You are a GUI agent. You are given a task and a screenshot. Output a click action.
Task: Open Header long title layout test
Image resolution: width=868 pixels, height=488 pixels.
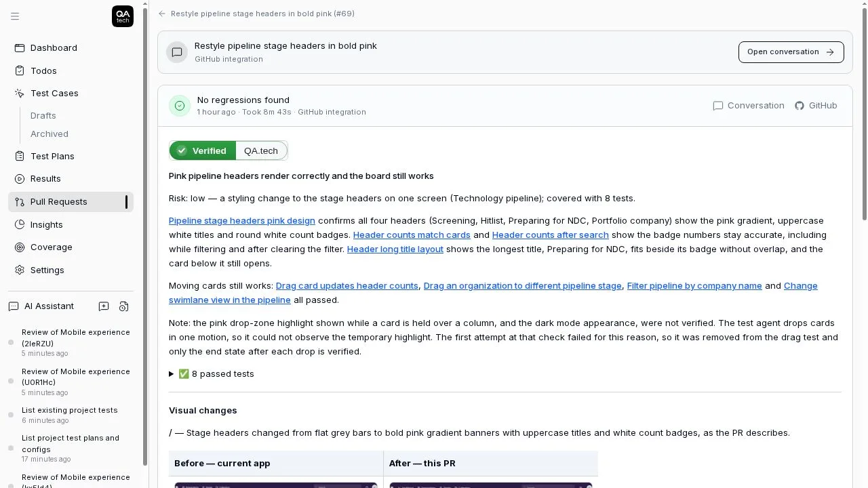tap(395, 249)
